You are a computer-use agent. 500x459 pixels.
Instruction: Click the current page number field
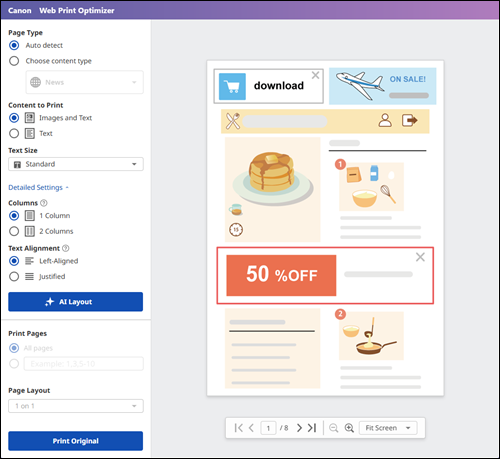pos(268,428)
